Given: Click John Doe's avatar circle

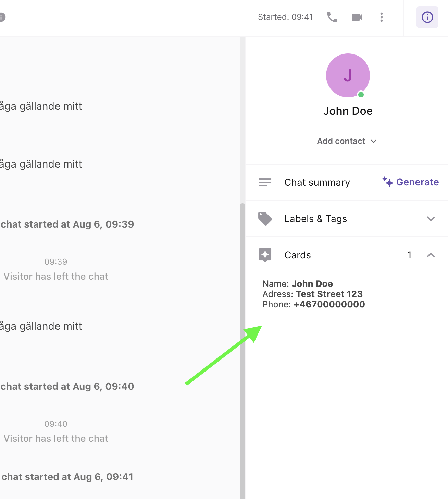Looking at the screenshot, I should pyautogui.click(x=348, y=75).
